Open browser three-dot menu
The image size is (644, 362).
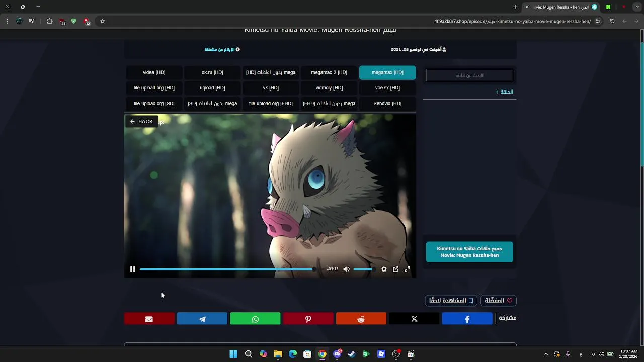[7, 21]
